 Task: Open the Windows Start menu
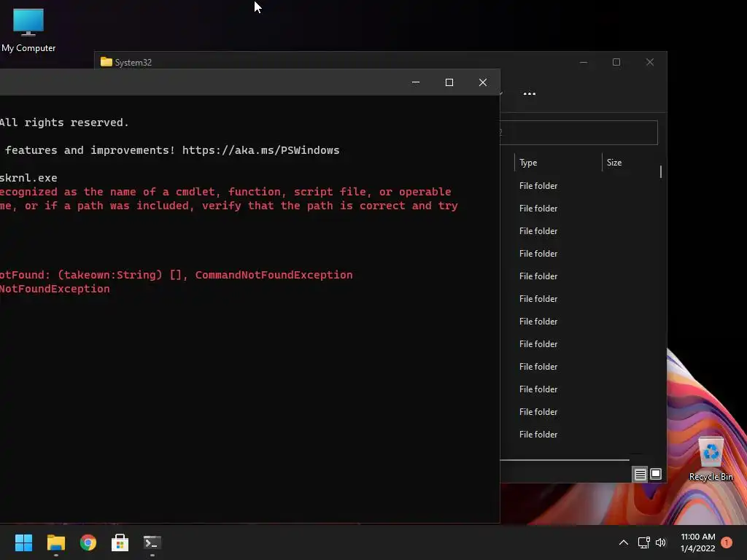[x=23, y=542]
